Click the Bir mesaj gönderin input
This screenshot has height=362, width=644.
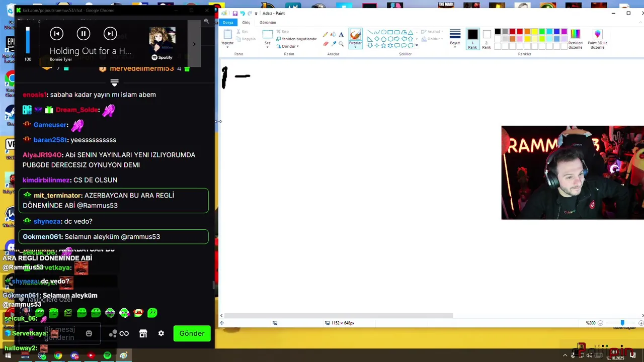point(59,333)
